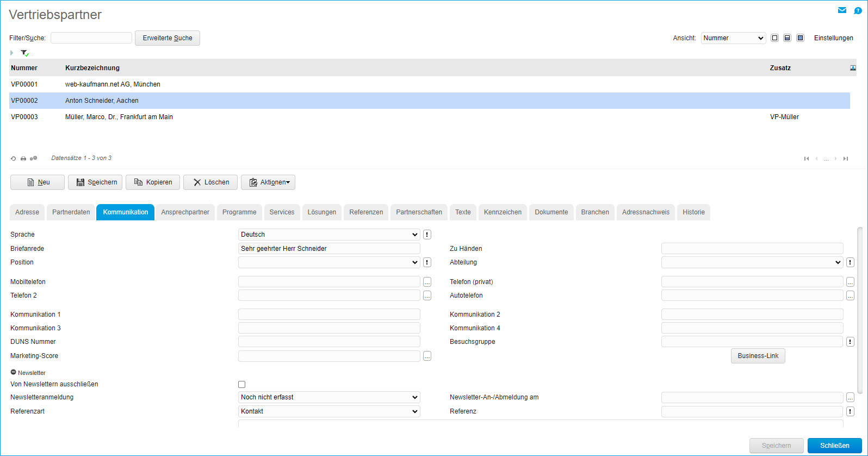This screenshot has height=456, width=868.
Task: Go to first page of records
Action: coord(807,159)
